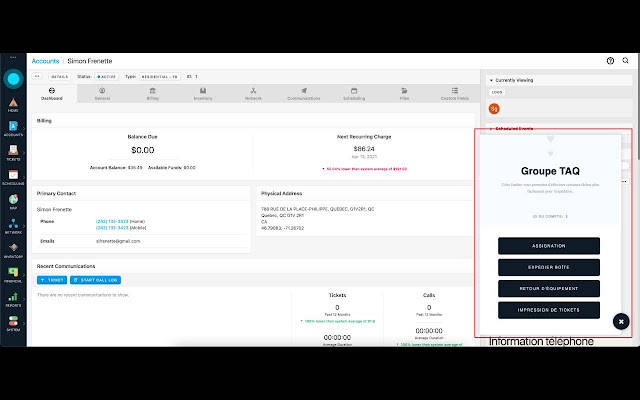Expand the System sidebar submenu chevron
Screen dimensions: 640x400
coord(24,324)
